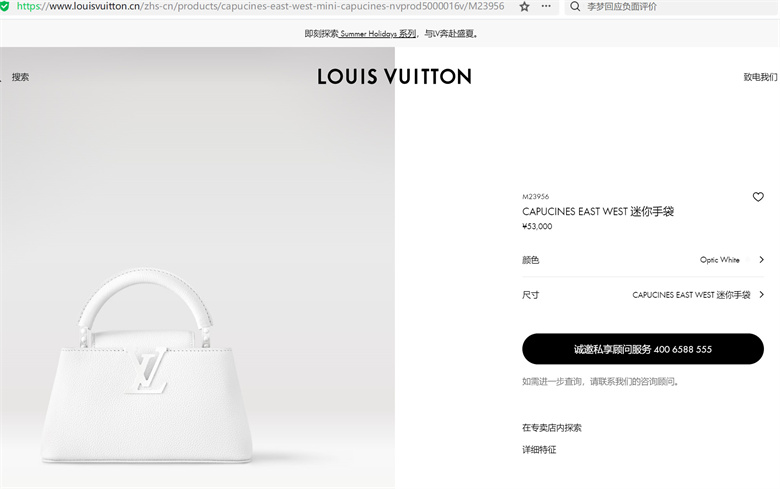This screenshot has width=780, height=489.
Task: Click 诚邀私享顾问服务 400 6588 555 button
Action: (x=643, y=349)
